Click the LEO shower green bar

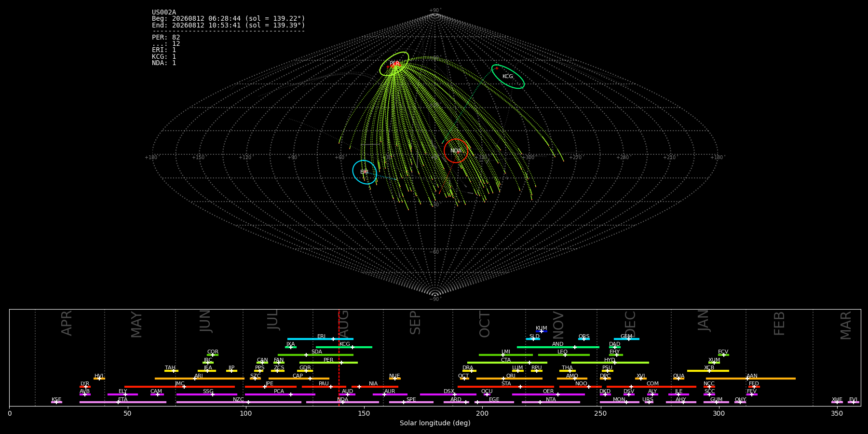(564, 355)
